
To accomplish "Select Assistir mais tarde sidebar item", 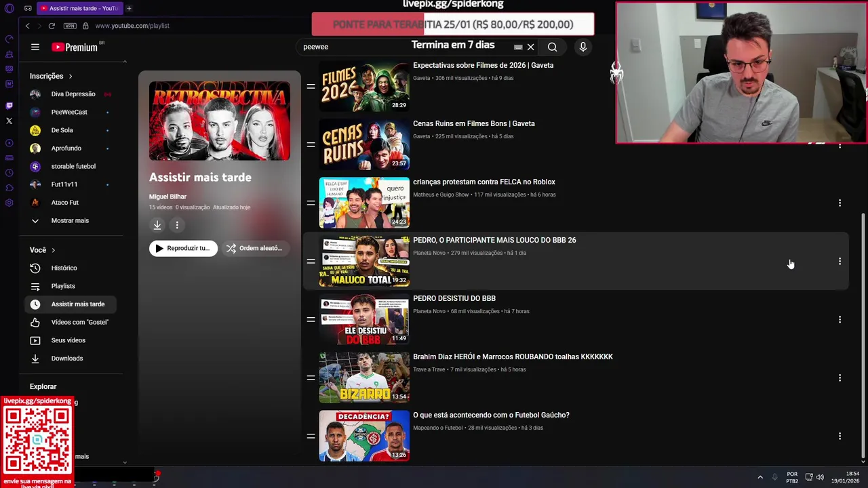I will (x=72, y=304).
